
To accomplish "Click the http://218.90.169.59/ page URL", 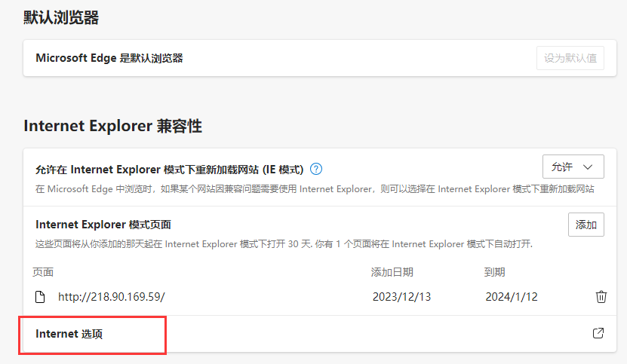I will (112, 297).
